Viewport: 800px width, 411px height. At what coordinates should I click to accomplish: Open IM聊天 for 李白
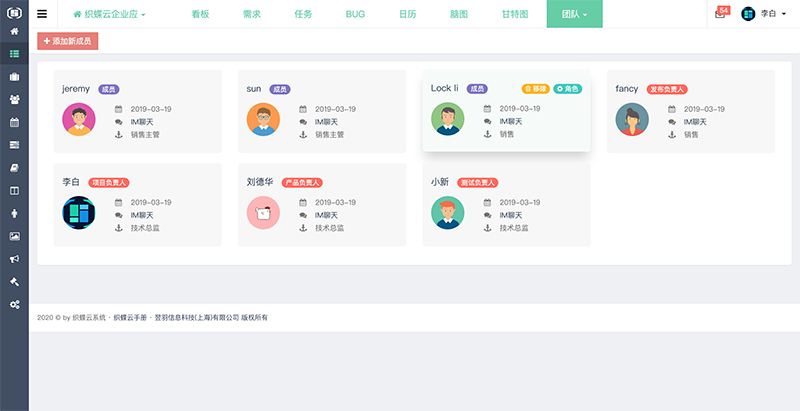coord(142,216)
